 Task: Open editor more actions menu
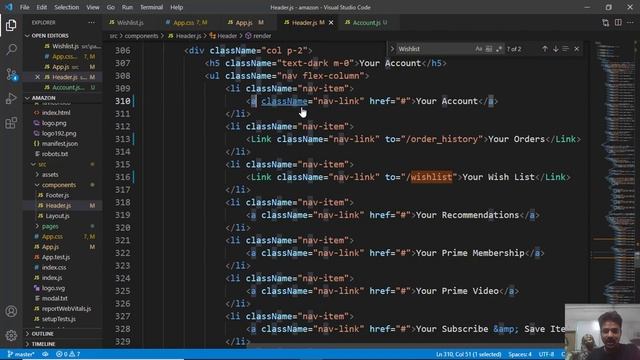click(631, 22)
